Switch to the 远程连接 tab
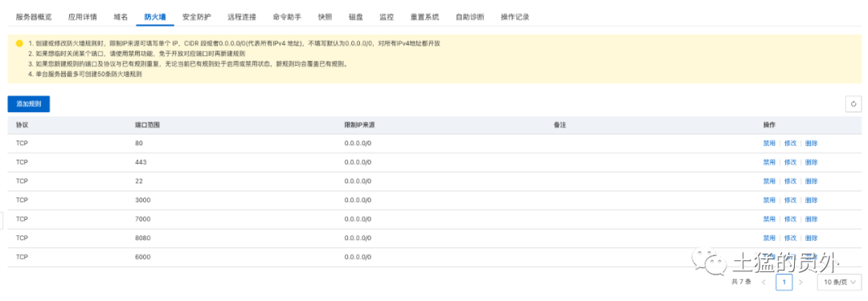The width and height of the screenshot is (868, 301). tap(242, 17)
